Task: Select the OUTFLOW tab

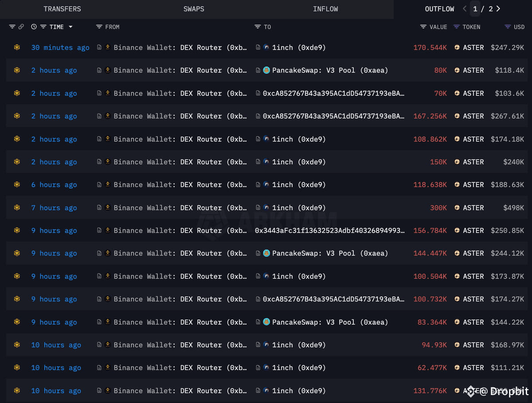Action: (439, 9)
